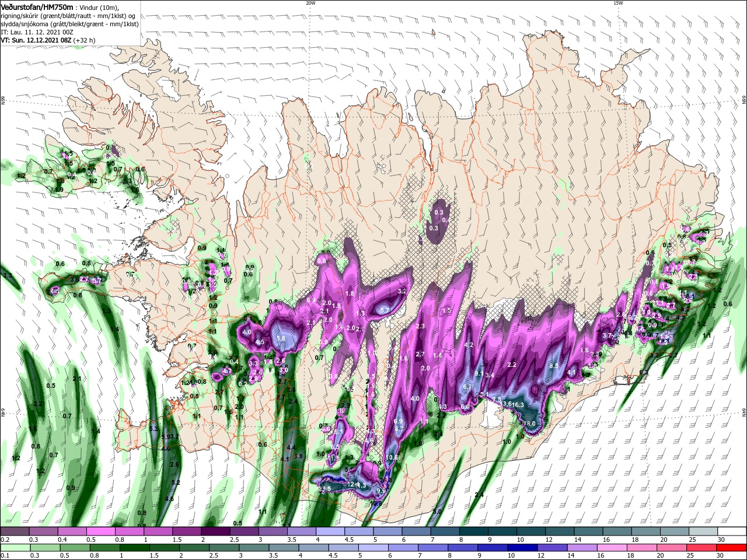Click the 'slydda/snjókoma' legend description line
Viewport: 747px width, 560px height.
(x=69, y=24)
